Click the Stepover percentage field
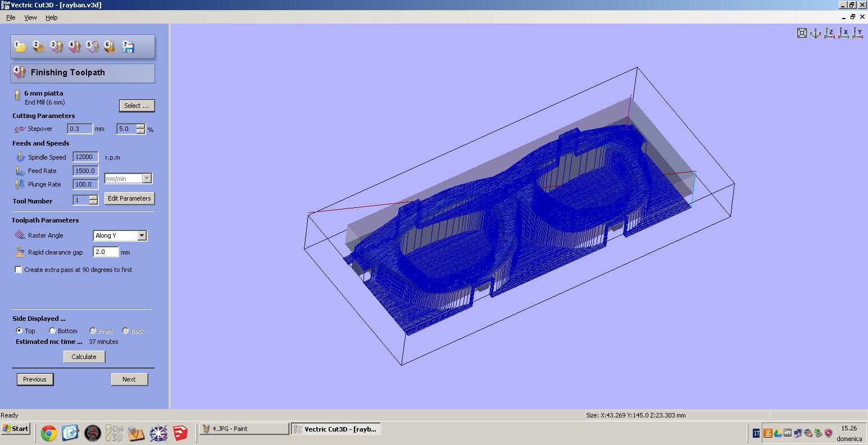The height and width of the screenshot is (445, 868). pos(126,129)
